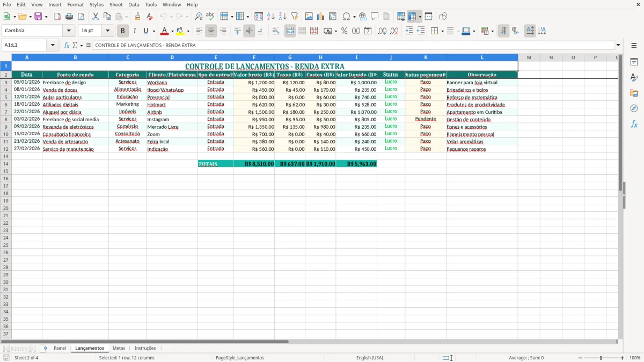Open the font color dropdown arrow
Viewport: 644px width, 362px height.
pyautogui.click(x=172, y=31)
